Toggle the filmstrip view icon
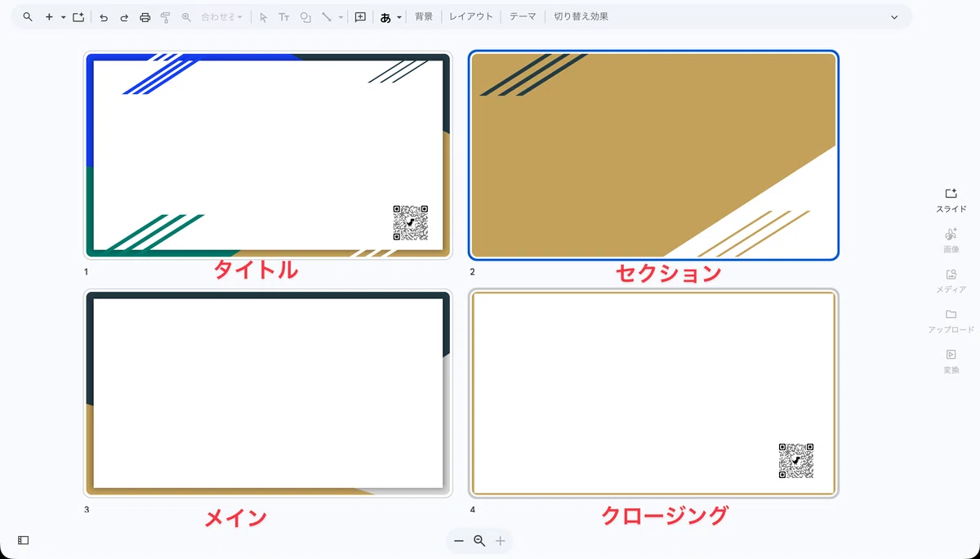This screenshot has height=559, width=980. click(24, 540)
